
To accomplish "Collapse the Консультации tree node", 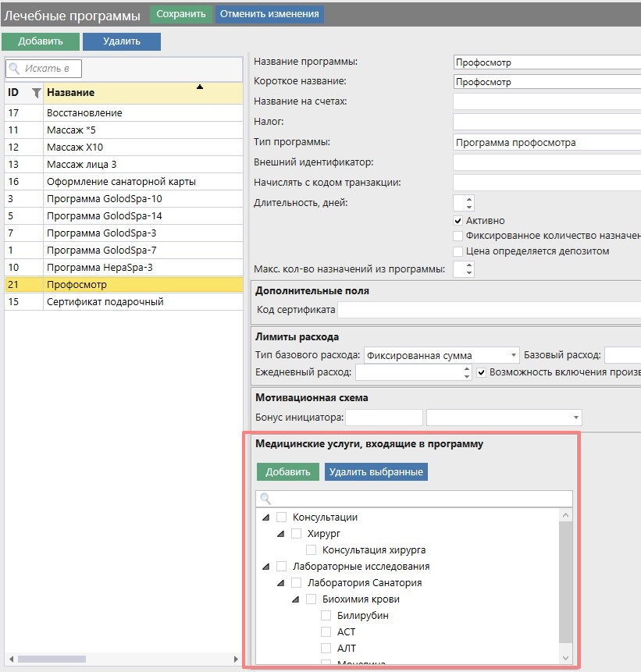I will coord(266,517).
